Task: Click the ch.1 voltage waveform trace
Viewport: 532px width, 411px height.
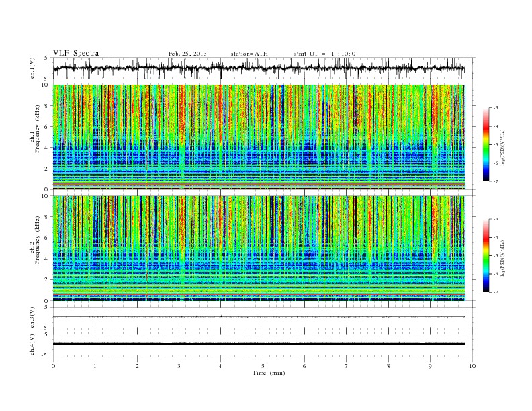Action: [x=259, y=68]
